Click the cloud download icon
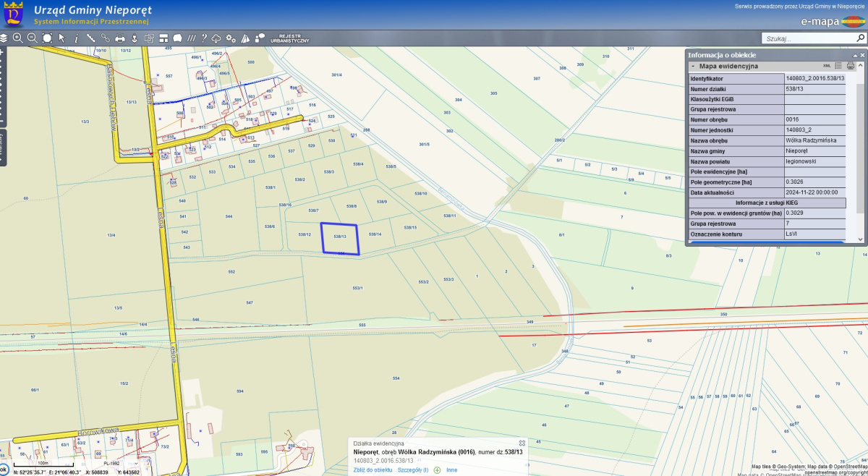 click(x=216, y=38)
